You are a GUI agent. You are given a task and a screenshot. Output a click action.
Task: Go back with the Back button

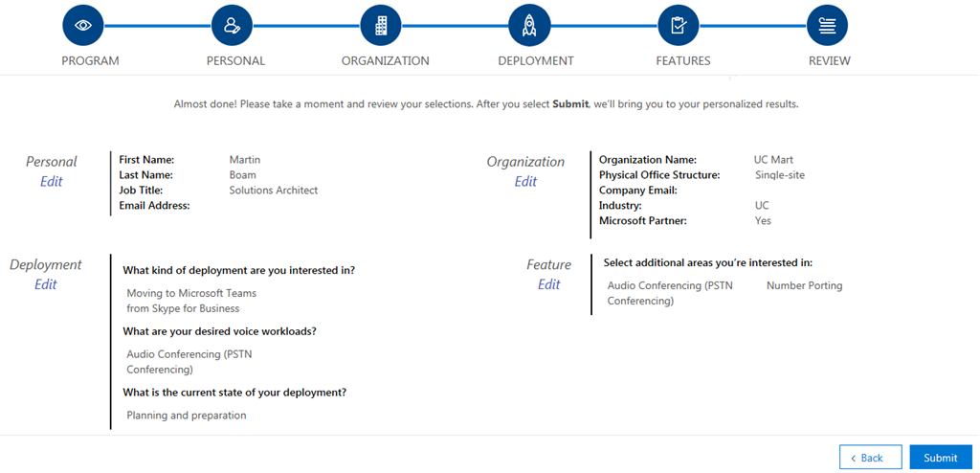[x=870, y=458]
